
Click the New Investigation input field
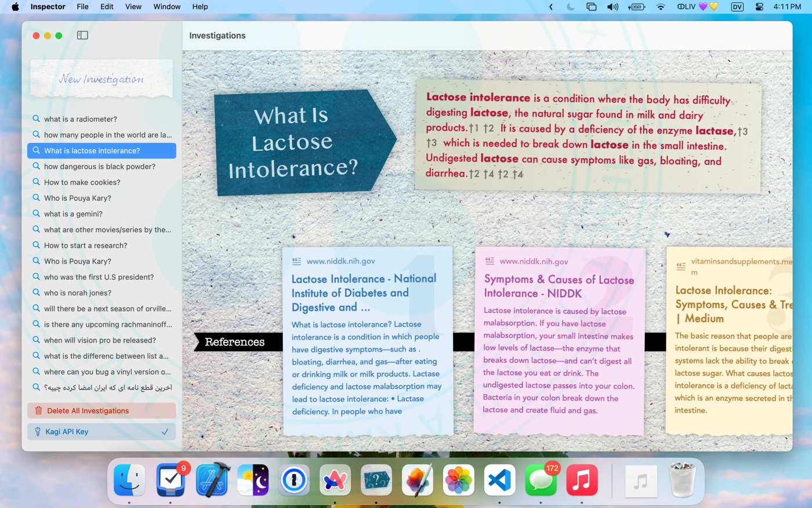point(101,79)
